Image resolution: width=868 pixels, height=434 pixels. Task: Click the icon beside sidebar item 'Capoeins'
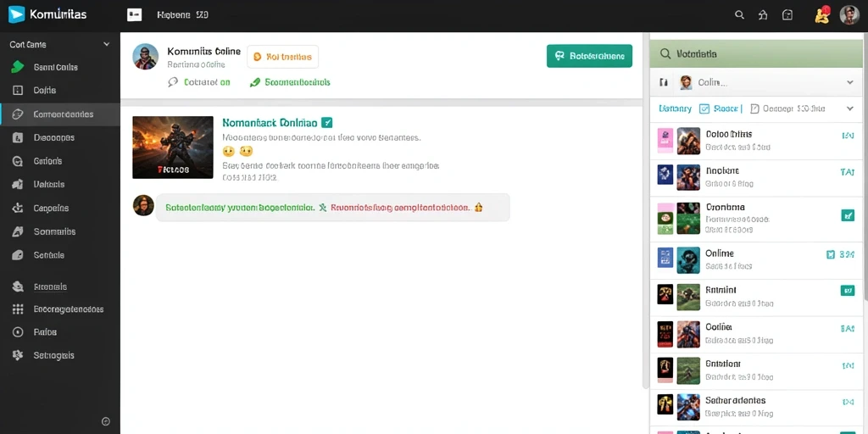18,209
